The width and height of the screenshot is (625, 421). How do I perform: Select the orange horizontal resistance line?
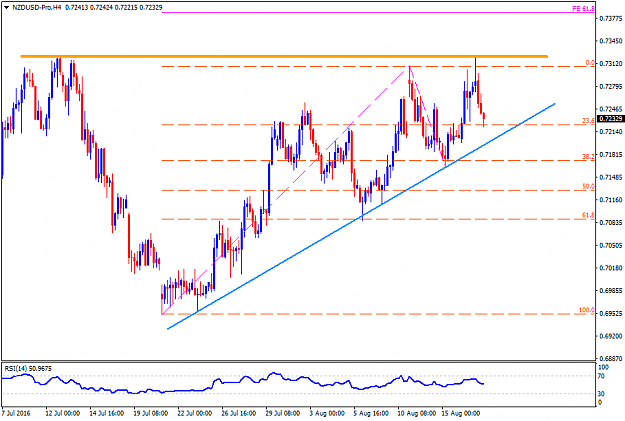click(x=284, y=56)
